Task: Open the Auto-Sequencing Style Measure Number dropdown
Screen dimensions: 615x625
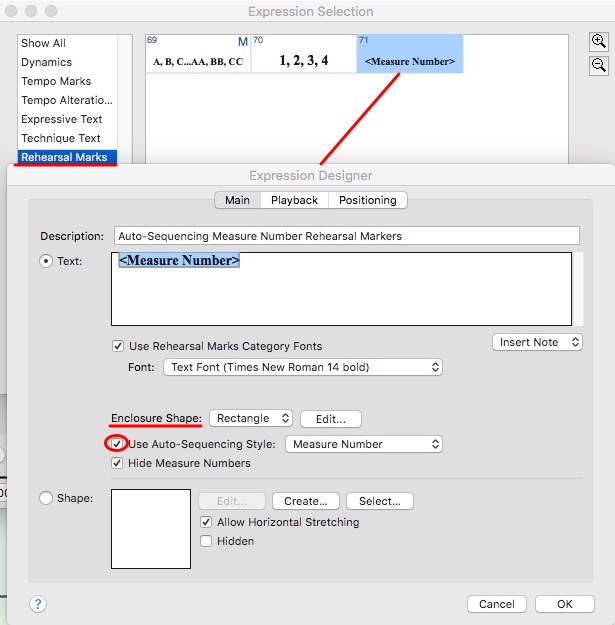Action: 364,444
